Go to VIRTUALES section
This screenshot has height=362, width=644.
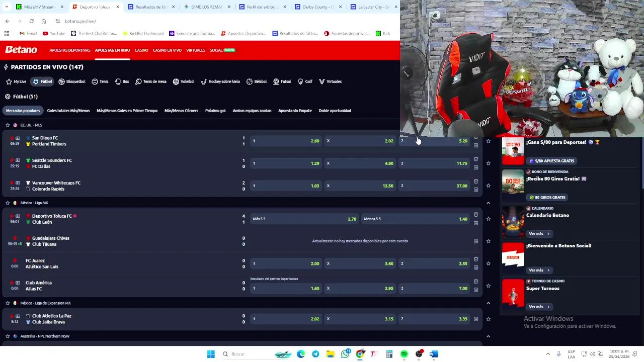[x=196, y=50]
